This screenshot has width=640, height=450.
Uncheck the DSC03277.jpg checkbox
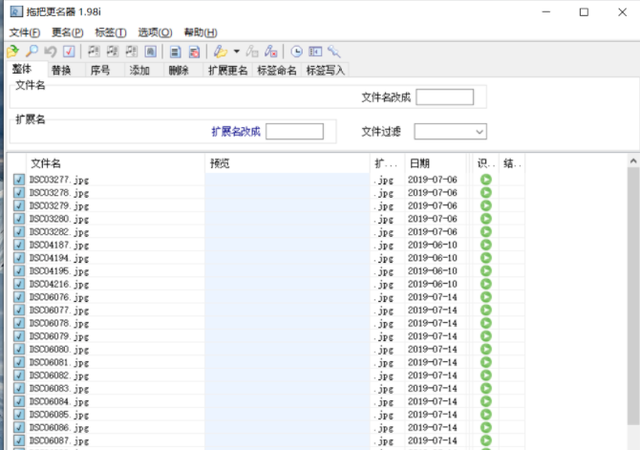tap(19, 180)
